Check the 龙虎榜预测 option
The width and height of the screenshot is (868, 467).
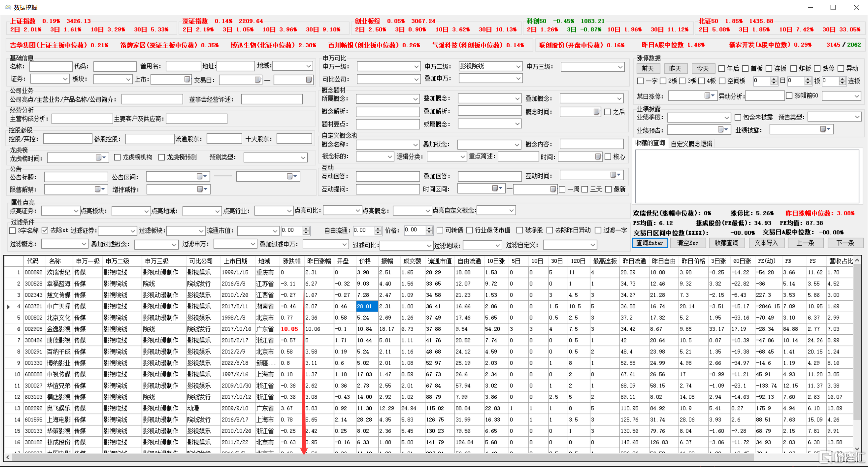[x=162, y=157]
